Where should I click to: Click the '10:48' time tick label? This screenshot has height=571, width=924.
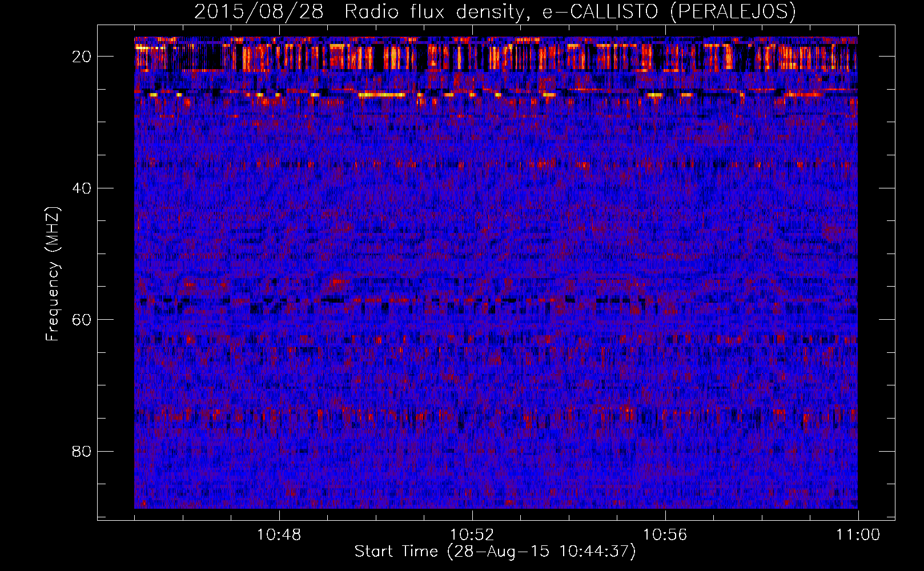point(279,535)
